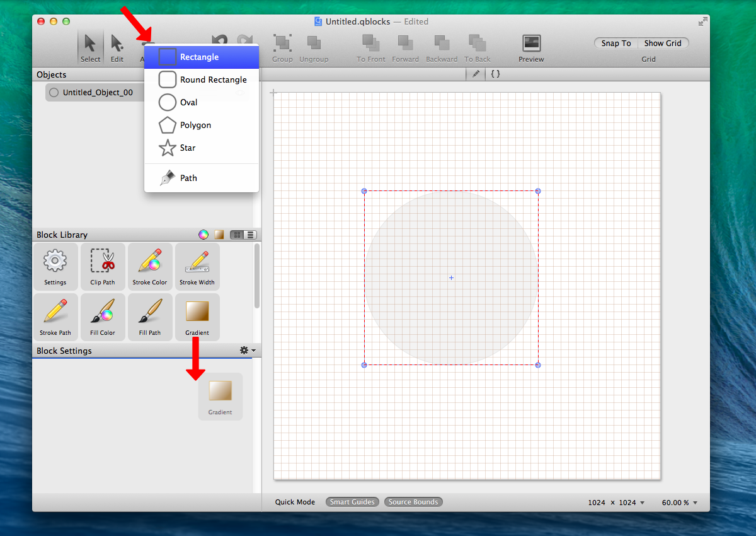Pick the Gradient block in Block Library
Viewport: 756px width, 536px height.
pos(197,317)
